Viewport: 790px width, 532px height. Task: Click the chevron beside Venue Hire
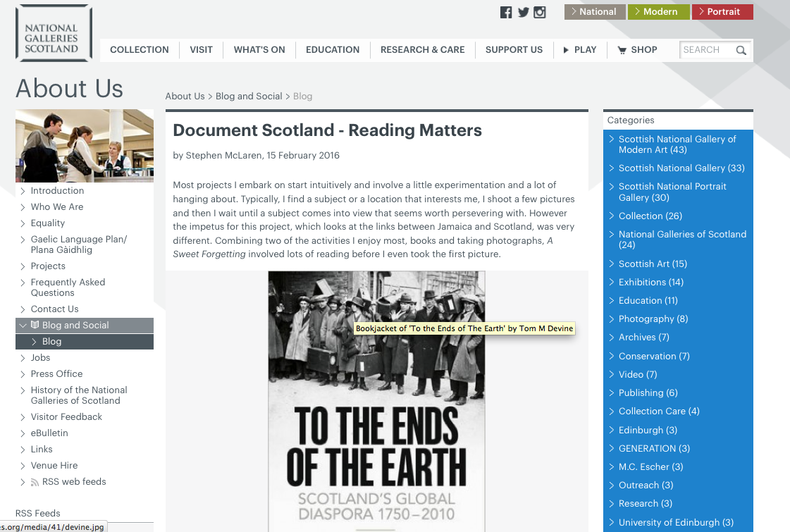coord(23,466)
